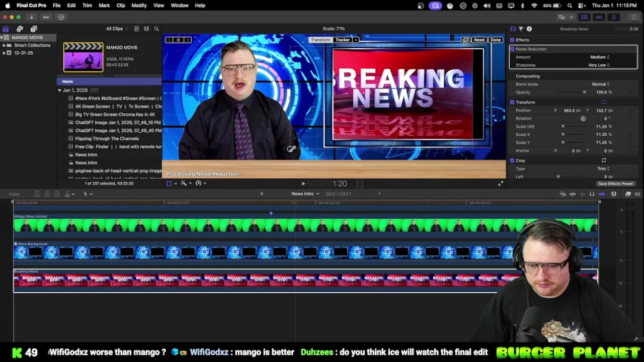This screenshot has height=362, width=644.
Task: Toggle filmstrip or list view in browser
Action: click(x=136, y=29)
